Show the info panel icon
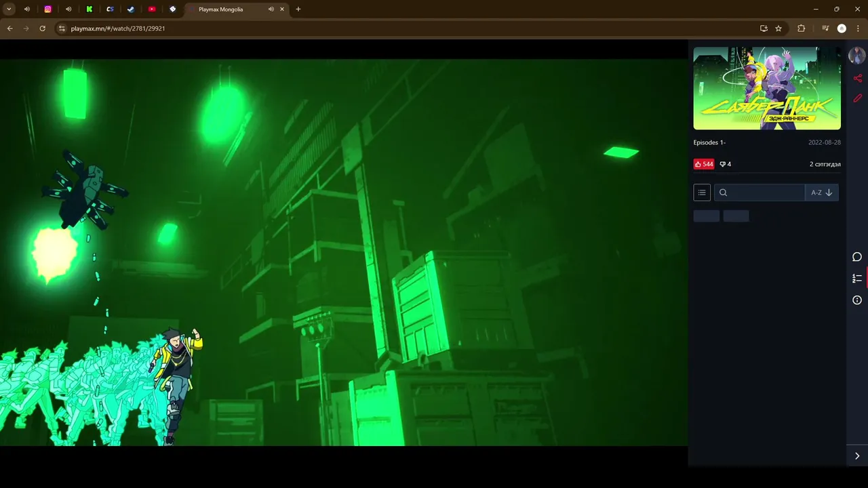 [x=857, y=300]
